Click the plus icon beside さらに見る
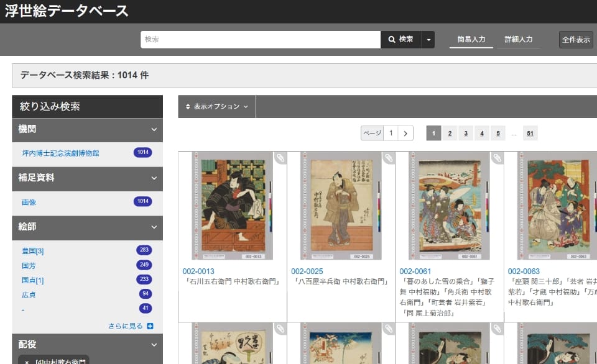Screen dimensions: 597x364 (x=150, y=326)
